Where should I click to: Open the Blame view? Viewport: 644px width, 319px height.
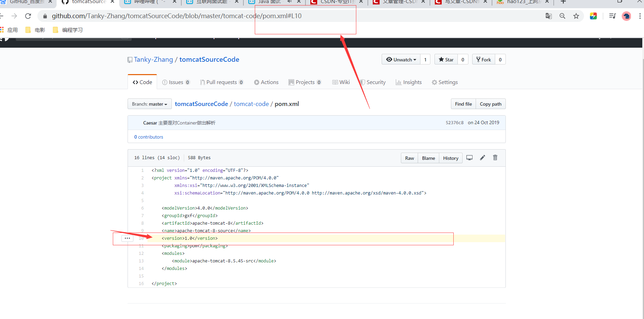point(428,158)
